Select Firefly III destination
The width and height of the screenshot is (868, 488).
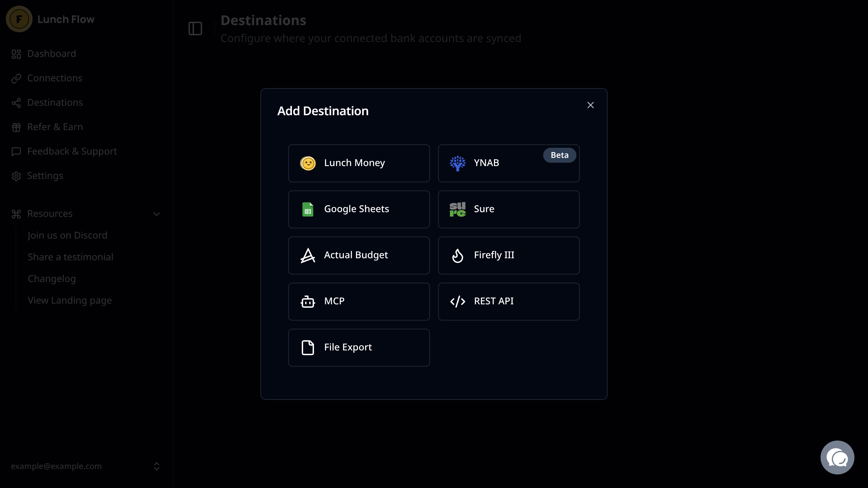(509, 256)
